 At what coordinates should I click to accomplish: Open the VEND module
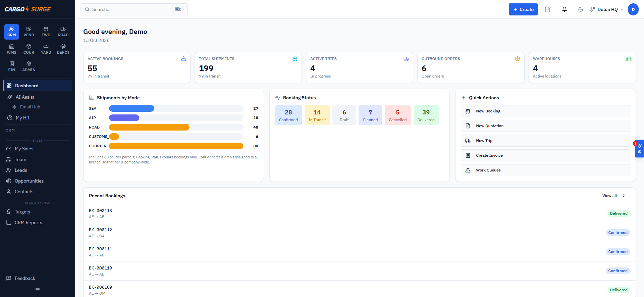29,32
